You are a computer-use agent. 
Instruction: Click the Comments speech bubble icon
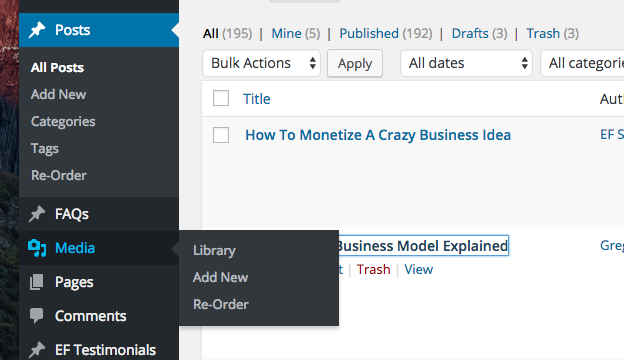(x=37, y=316)
